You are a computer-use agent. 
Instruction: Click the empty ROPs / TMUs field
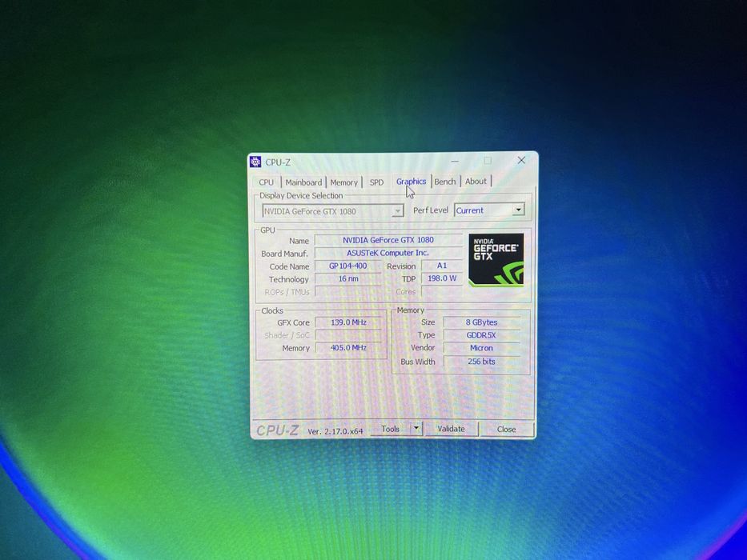(348, 291)
